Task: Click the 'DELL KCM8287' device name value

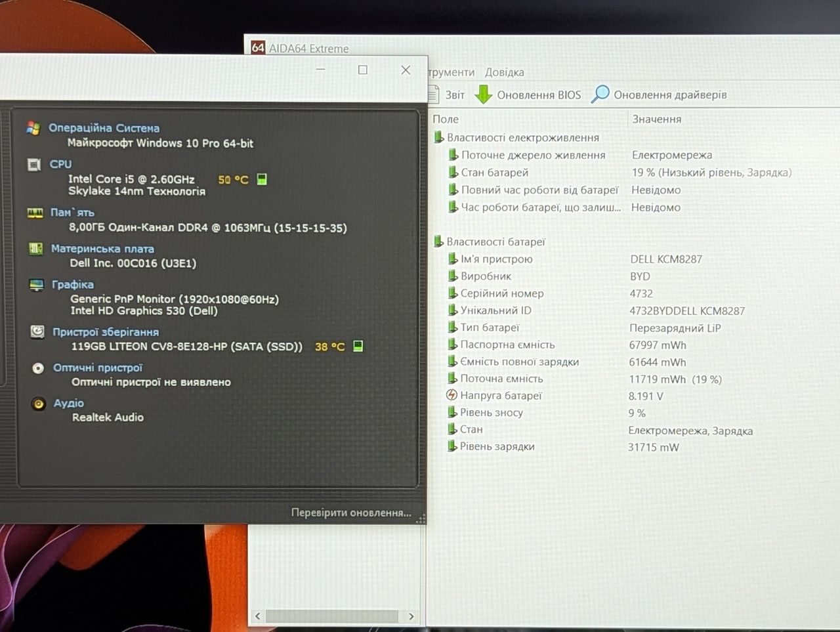Action: tap(666, 259)
